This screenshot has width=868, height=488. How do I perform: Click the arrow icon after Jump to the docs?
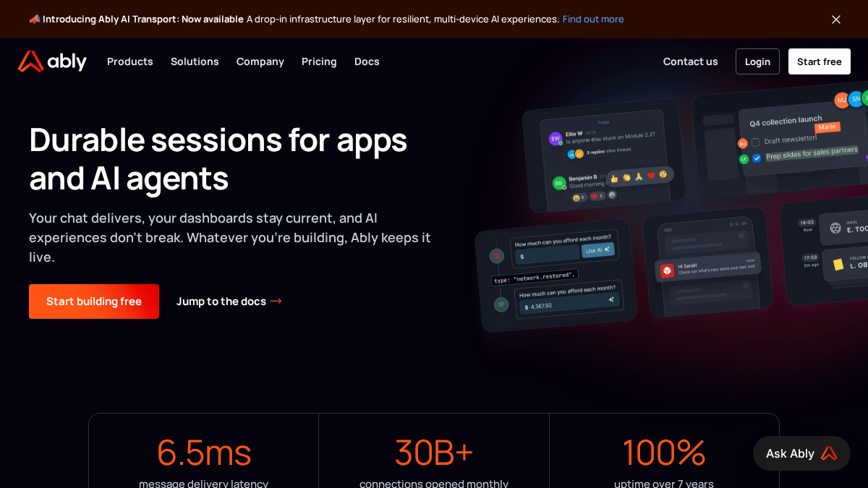276,301
